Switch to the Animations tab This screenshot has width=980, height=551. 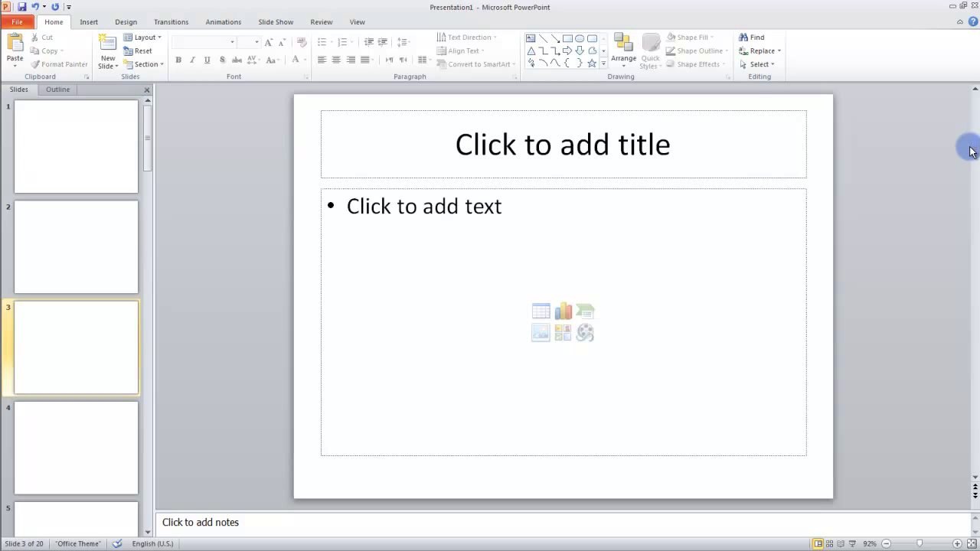(x=223, y=22)
